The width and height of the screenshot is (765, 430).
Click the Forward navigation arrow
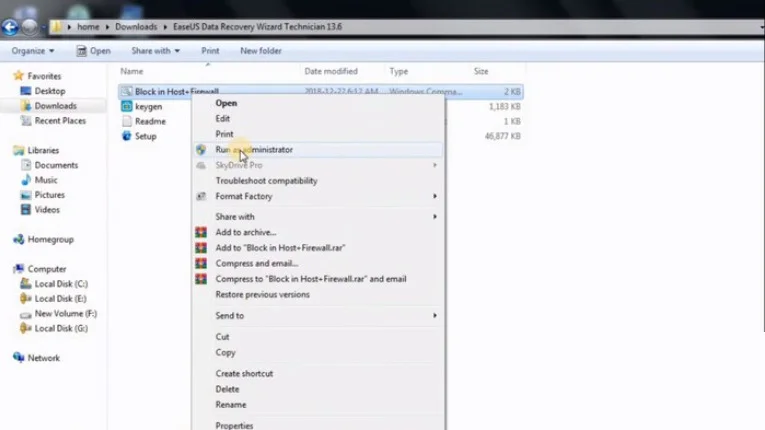tap(29, 27)
